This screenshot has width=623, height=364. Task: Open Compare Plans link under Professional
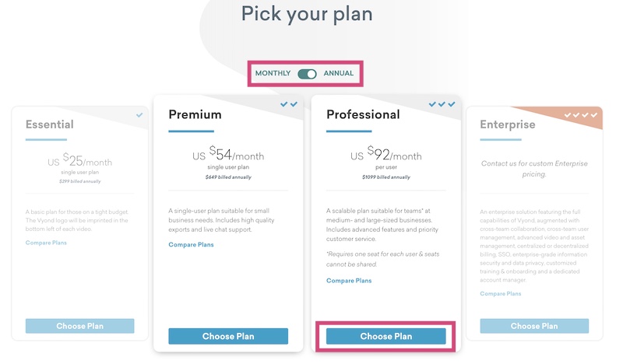[349, 281]
